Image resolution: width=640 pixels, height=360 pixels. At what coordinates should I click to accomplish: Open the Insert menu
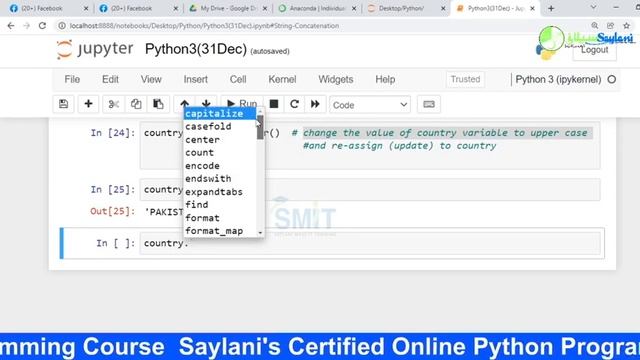pyautogui.click(x=196, y=79)
